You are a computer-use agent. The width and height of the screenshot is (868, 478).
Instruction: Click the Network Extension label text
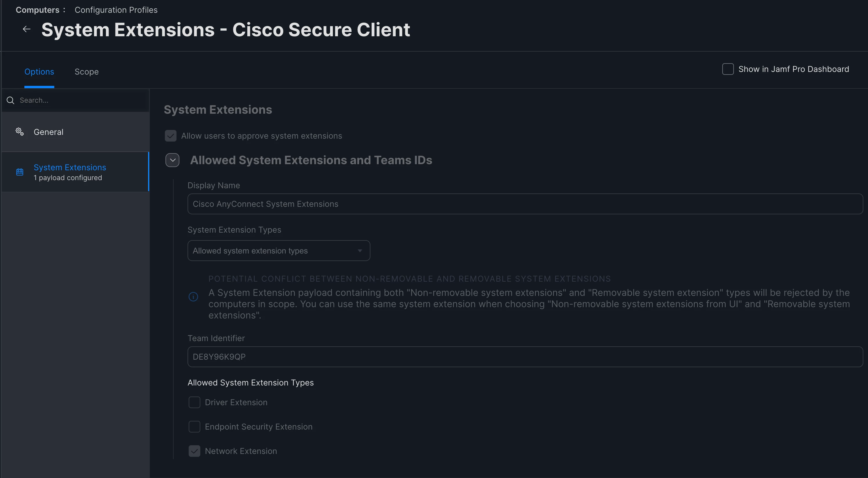tap(241, 451)
